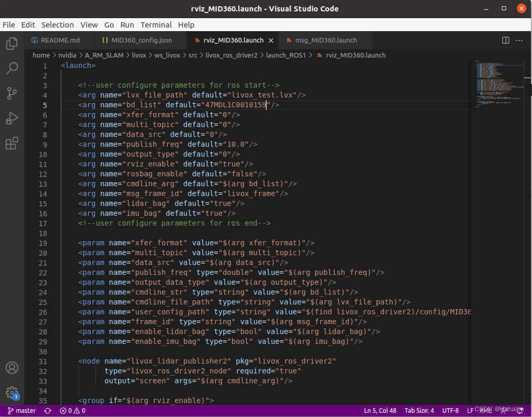This screenshot has height=417, width=532.
Task: Switch to the MID360_config.json tab
Action: (x=141, y=40)
